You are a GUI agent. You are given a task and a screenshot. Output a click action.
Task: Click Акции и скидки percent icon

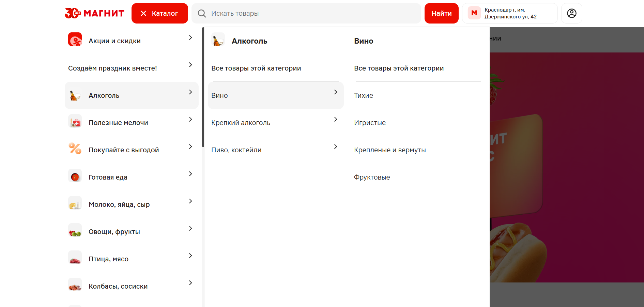tap(75, 40)
